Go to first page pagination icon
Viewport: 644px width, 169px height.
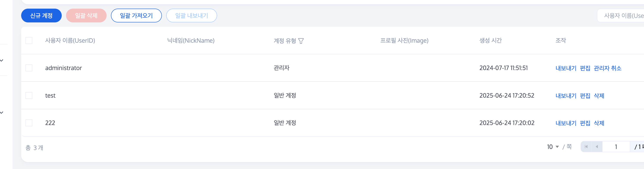click(586, 147)
